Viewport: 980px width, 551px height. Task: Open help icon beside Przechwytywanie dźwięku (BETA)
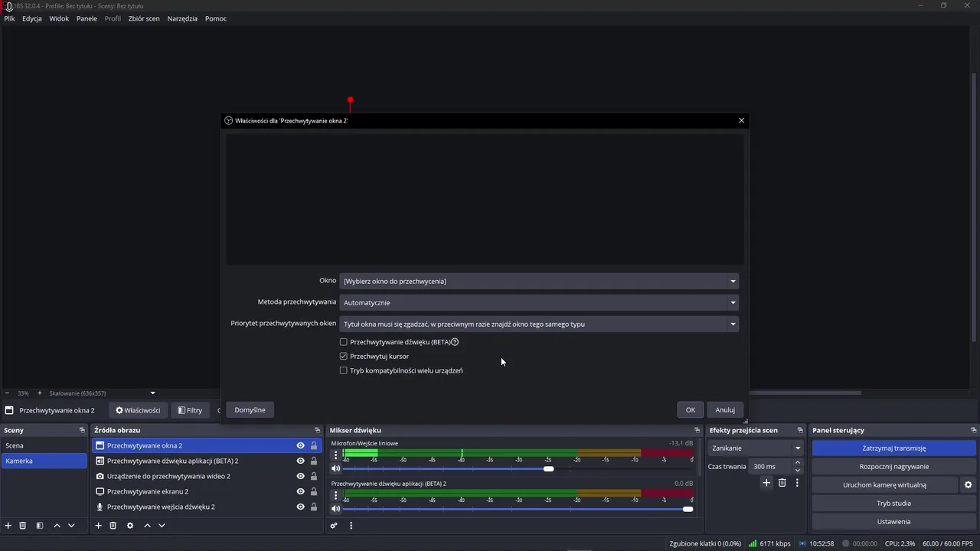point(455,342)
